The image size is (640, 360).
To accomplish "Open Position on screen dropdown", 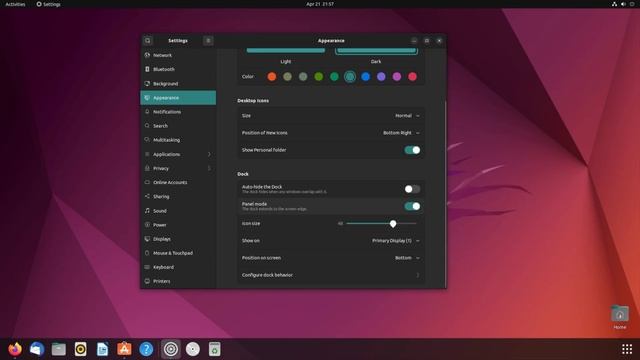I will pyautogui.click(x=407, y=258).
